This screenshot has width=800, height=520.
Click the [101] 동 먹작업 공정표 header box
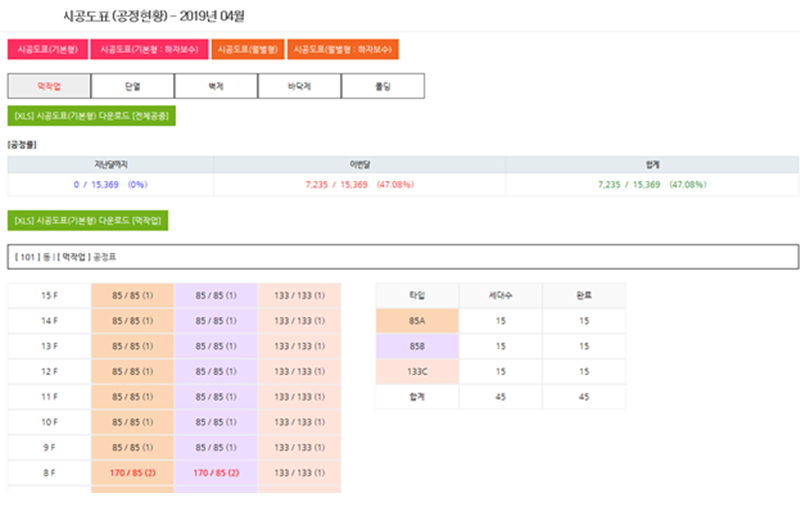pyautogui.click(x=403, y=257)
